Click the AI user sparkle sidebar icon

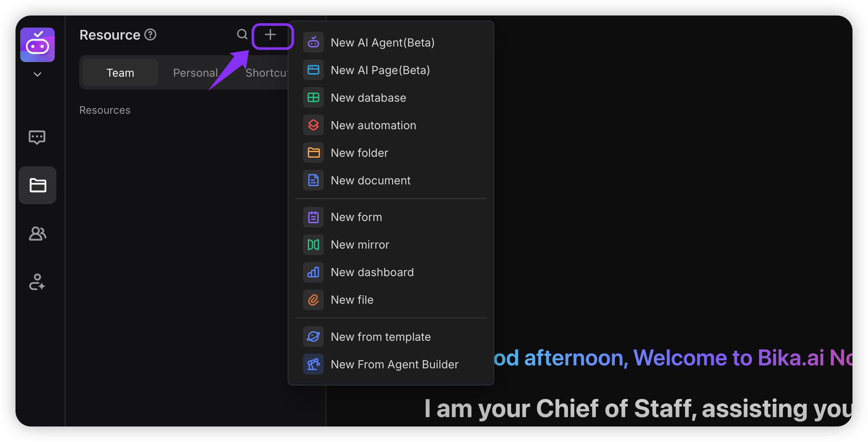[37, 282]
